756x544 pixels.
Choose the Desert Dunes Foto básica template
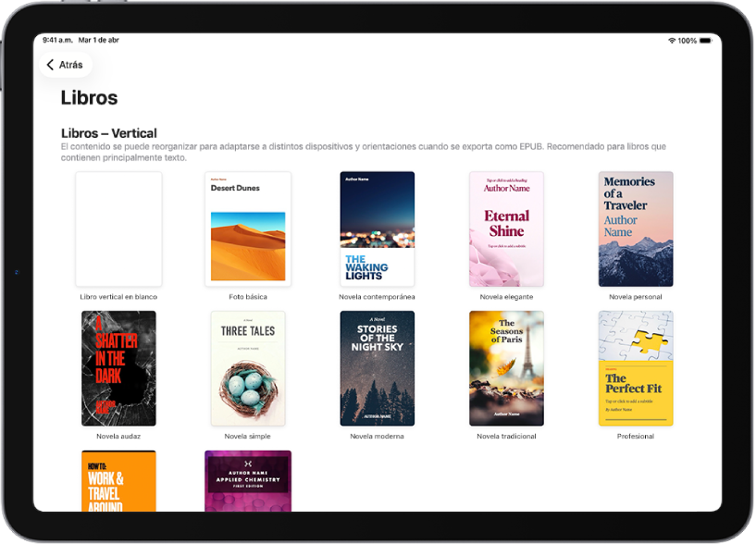pyautogui.click(x=248, y=229)
